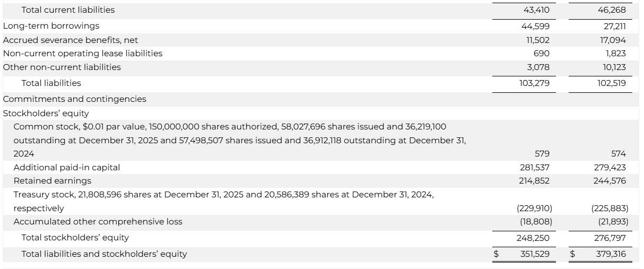
Task: Click the Total liabilities value 102,519
Action: 612,83
